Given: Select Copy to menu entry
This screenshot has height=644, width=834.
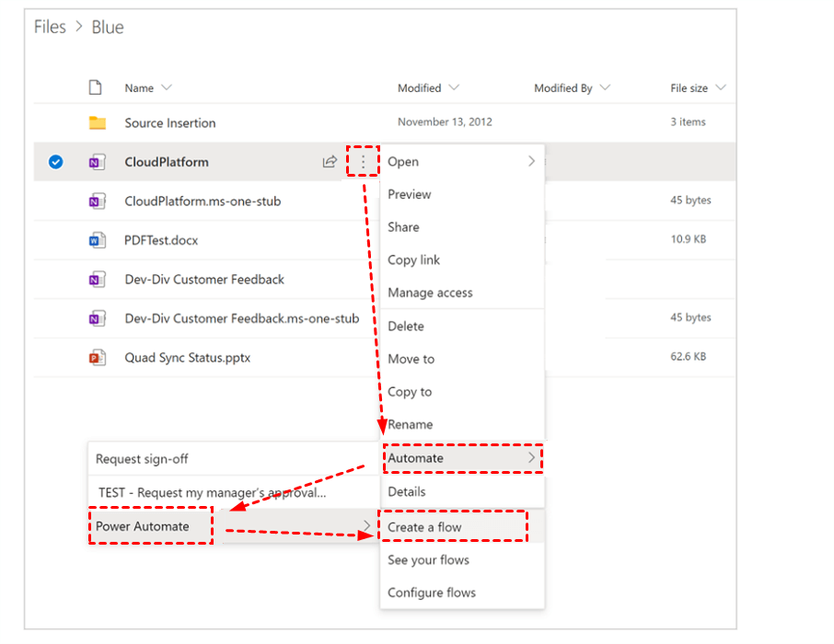Looking at the screenshot, I should click(x=463, y=392).
